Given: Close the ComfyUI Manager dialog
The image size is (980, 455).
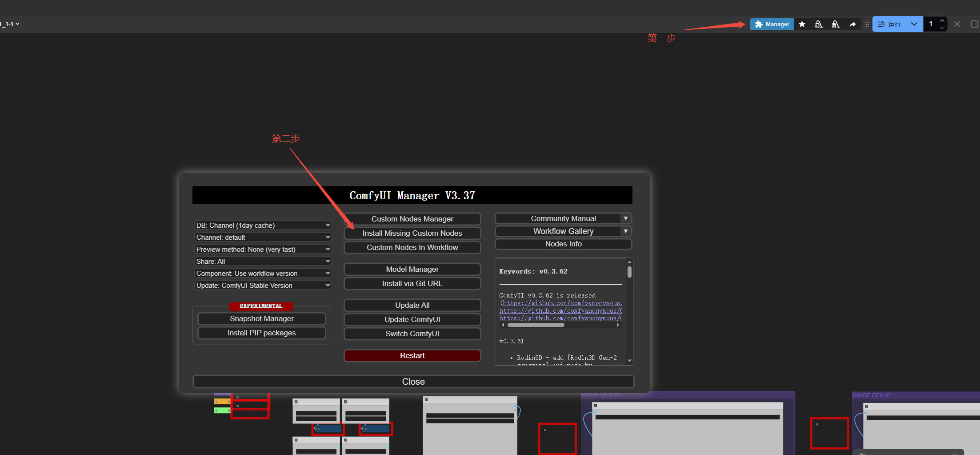Looking at the screenshot, I should (413, 382).
